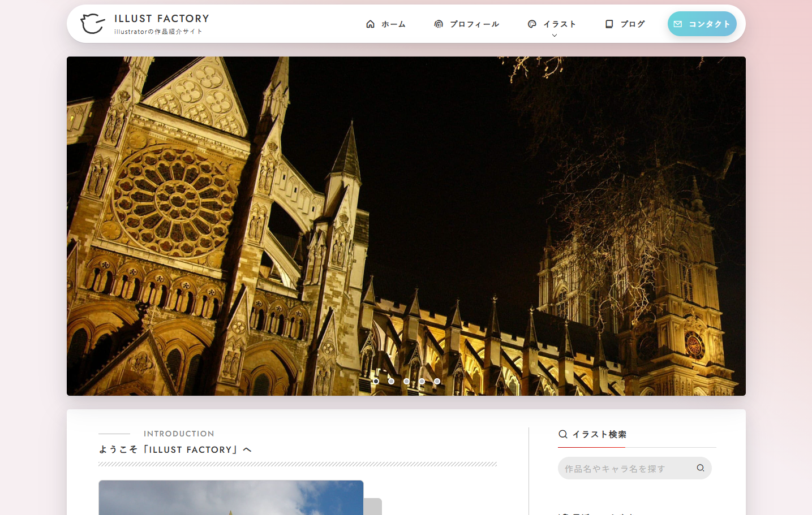Click the illustratorの作品紹介サイト tagline
This screenshot has height=515, width=812.
[158, 32]
